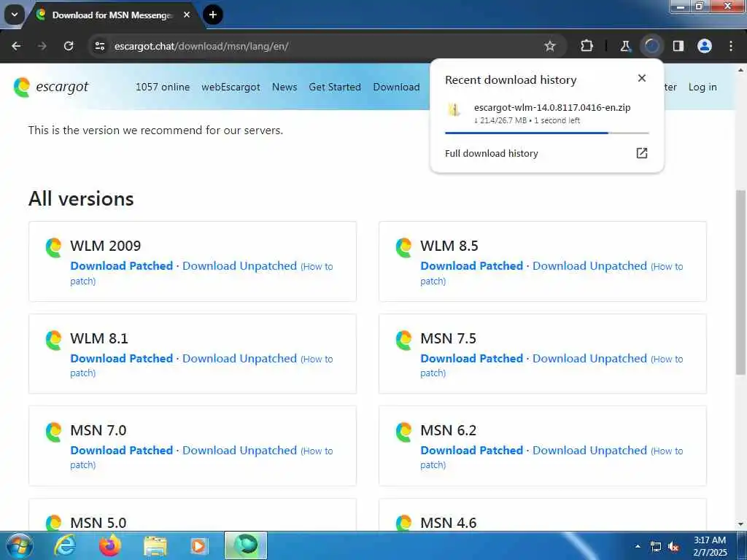The image size is (747, 560).
Task: Click the scrollbar down arrow
Action: [740, 524]
